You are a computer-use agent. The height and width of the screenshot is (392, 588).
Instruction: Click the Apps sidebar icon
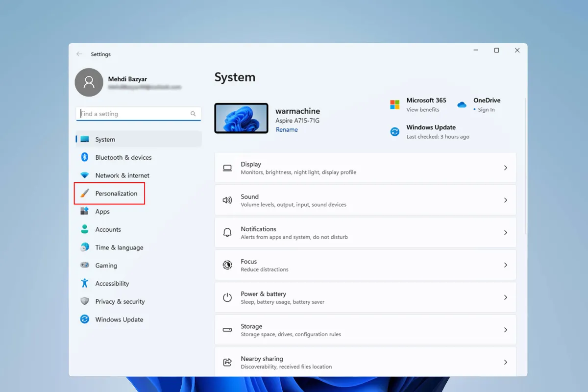pyautogui.click(x=84, y=211)
